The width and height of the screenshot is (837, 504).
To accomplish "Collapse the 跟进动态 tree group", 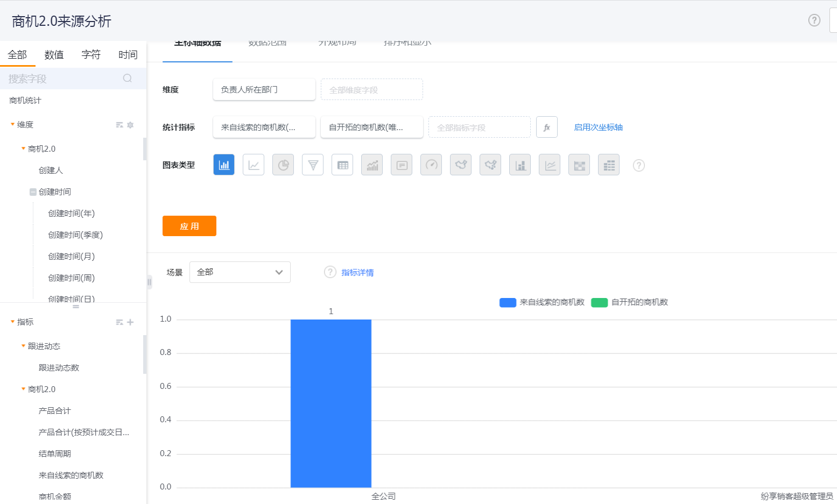I will pos(23,346).
